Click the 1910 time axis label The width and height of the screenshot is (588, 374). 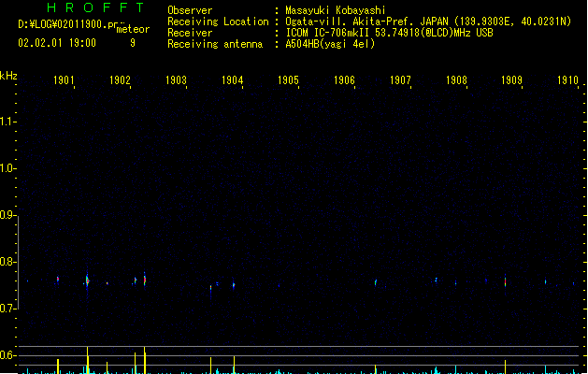[x=567, y=80]
